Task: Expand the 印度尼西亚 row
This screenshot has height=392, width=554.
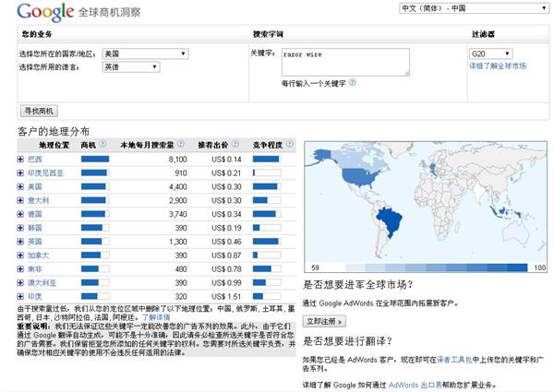Action: (x=20, y=173)
